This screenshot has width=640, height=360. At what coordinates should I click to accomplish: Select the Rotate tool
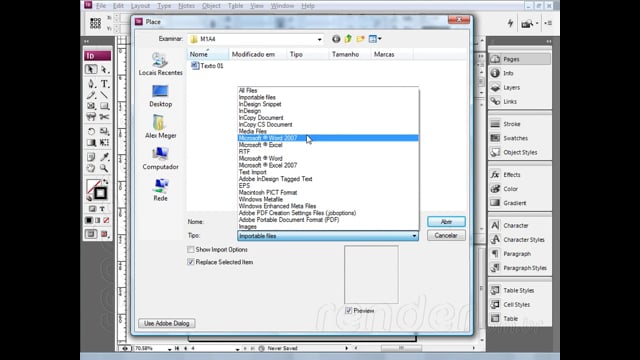click(91, 131)
